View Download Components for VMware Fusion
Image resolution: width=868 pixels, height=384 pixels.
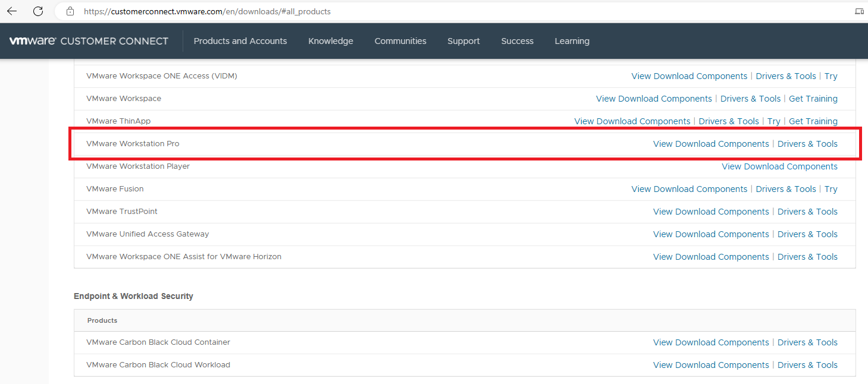pyautogui.click(x=689, y=189)
